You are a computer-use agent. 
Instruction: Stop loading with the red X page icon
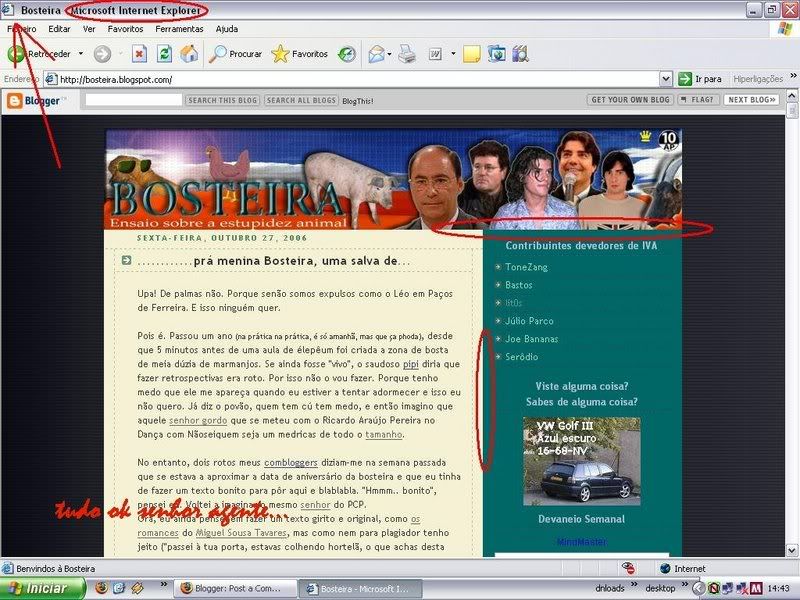139,54
